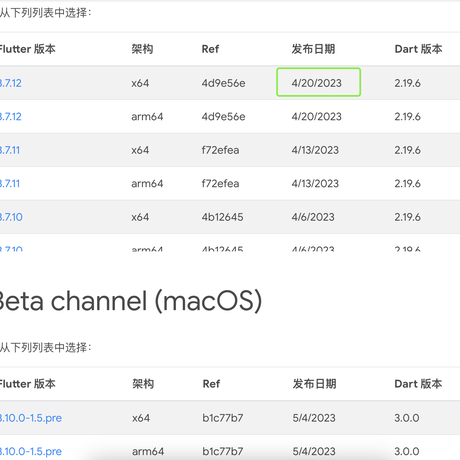Click the f72efea ref in the 3.7.11 arm64 row
This screenshot has width=460, height=460.
220,184
